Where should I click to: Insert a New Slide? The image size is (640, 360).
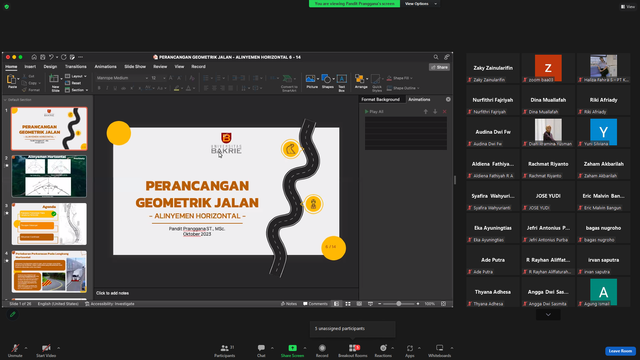click(55, 83)
